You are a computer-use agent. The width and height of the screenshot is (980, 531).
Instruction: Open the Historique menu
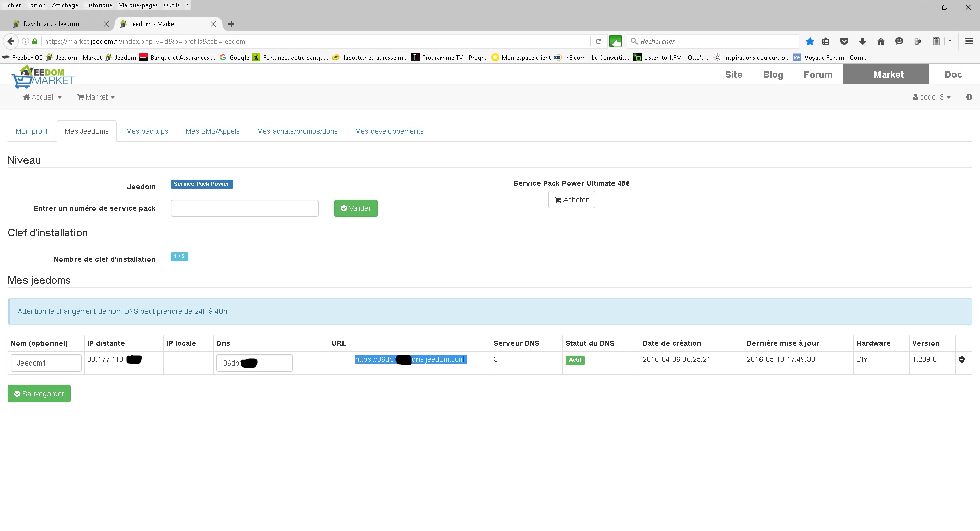(x=98, y=5)
